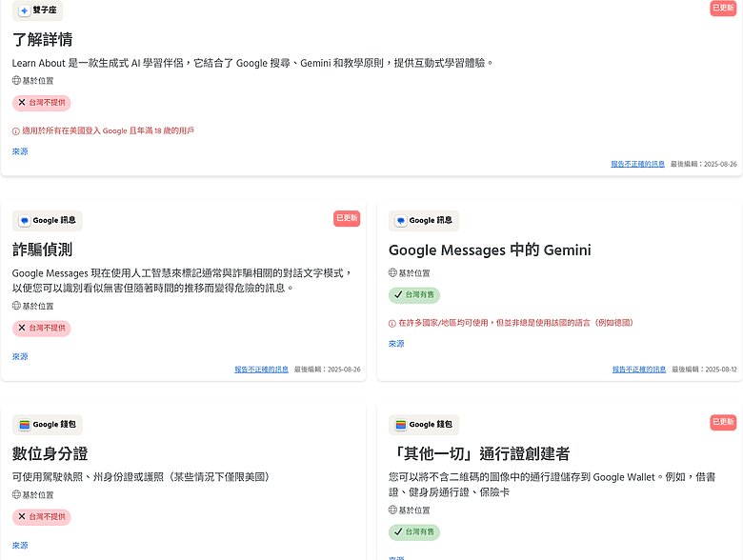
Task: Open 來源 link in 數位身分證 card
Action: (20, 546)
